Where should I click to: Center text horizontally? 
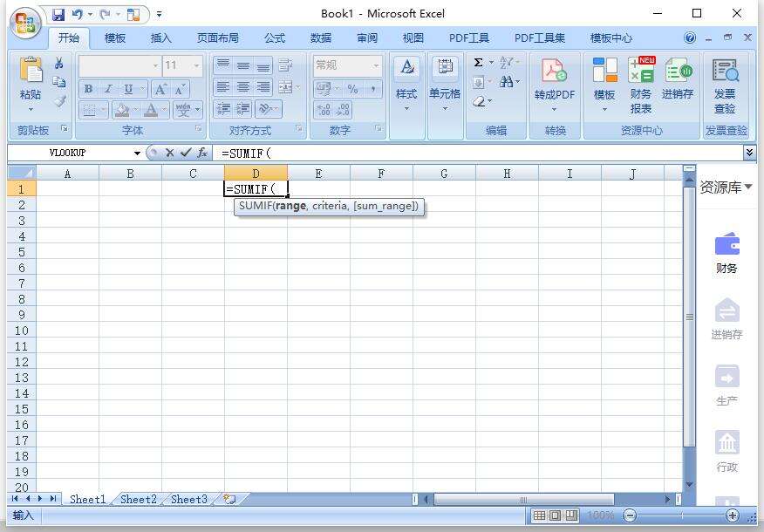pos(243,87)
